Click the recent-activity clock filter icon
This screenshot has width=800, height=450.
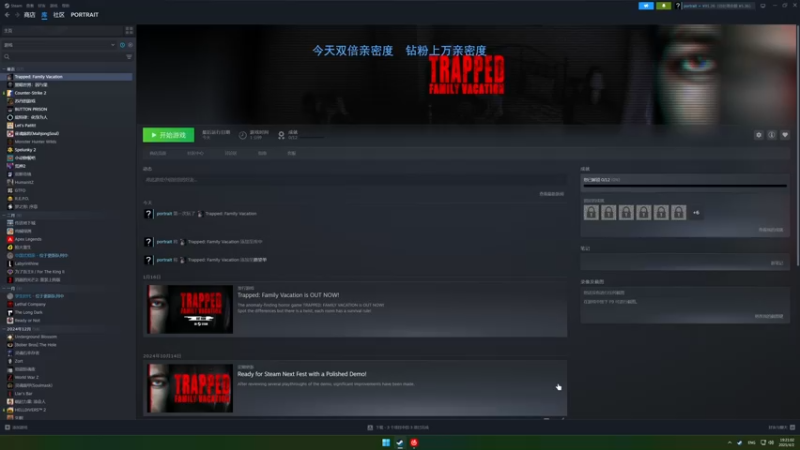point(122,45)
